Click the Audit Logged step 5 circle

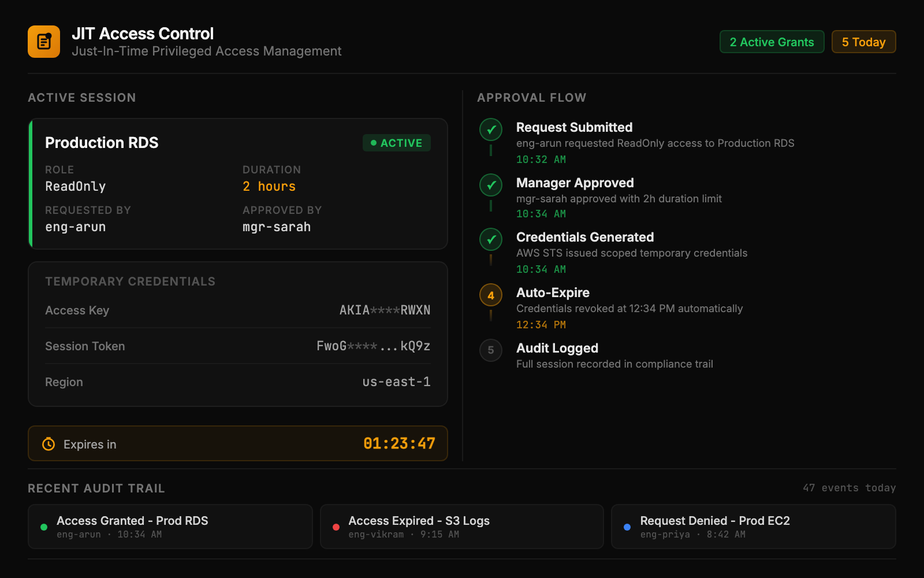click(490, 351)
